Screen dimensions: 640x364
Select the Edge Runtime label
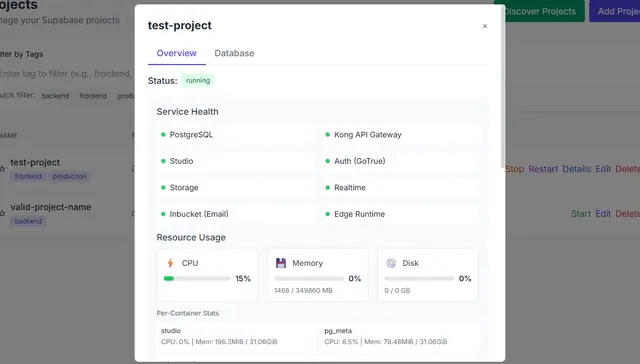[x=360, y=214]
